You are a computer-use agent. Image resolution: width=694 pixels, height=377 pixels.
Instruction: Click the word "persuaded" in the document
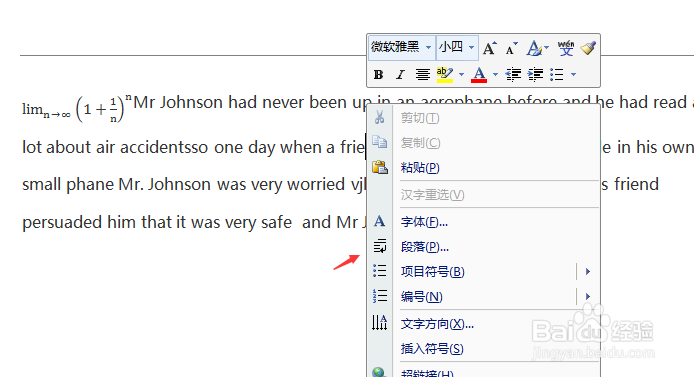[x=63, y=223]
